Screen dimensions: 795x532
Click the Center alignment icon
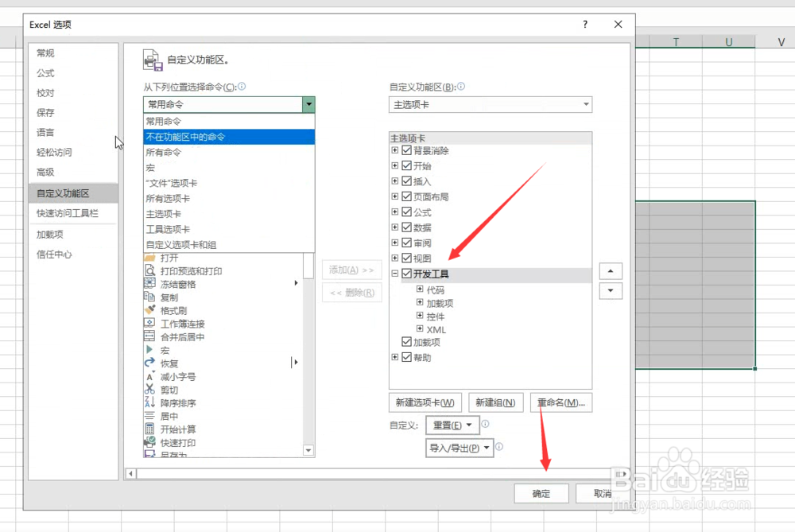[149, 416]
